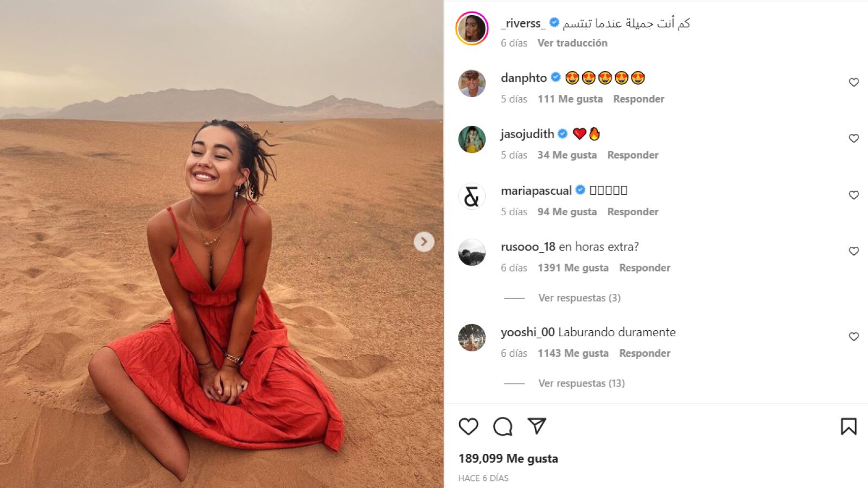
Task: Save the post with the bookmark icon
Action: pyautogui.click(x=848, y=427)
